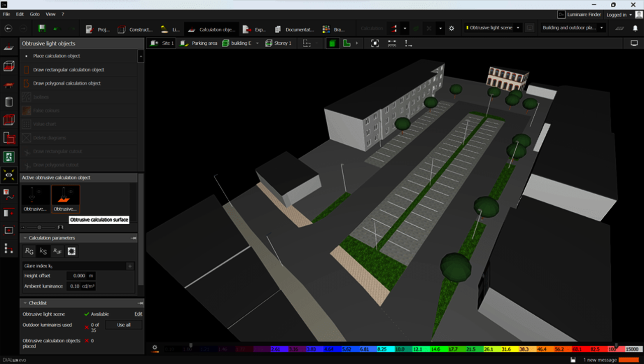Click the back navigation arrow
Image resolution: width=644 pixels, height=364 pixels.
(8, 29)
